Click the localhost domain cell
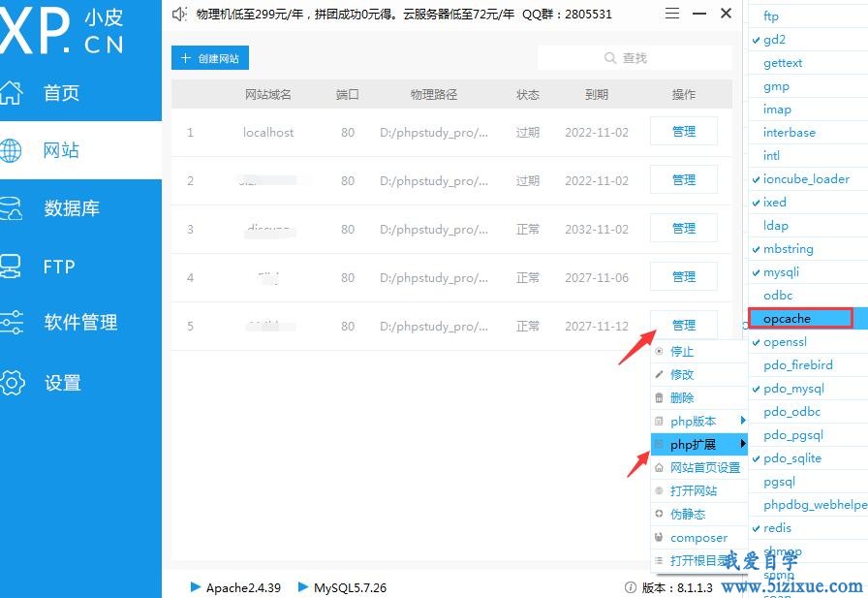Screen dimensions: 868x598 tap(268, 133)
